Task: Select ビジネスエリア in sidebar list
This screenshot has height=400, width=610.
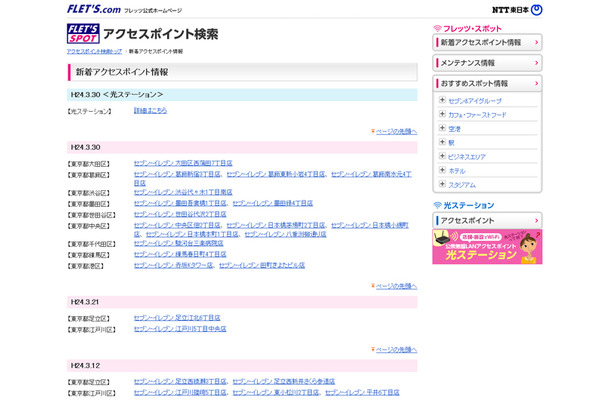Action: (x=467, y=157)
